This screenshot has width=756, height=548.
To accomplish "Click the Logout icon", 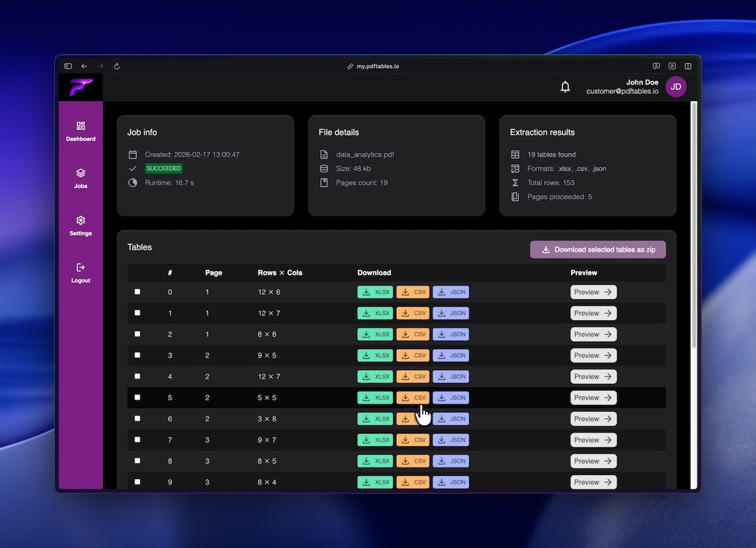I will [x=80, y=267].
